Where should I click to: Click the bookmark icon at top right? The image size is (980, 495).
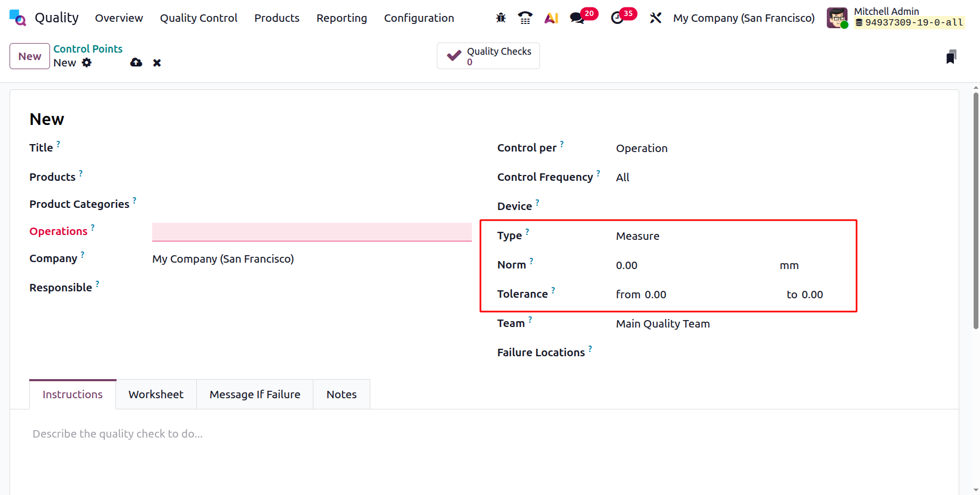point(951,57)
